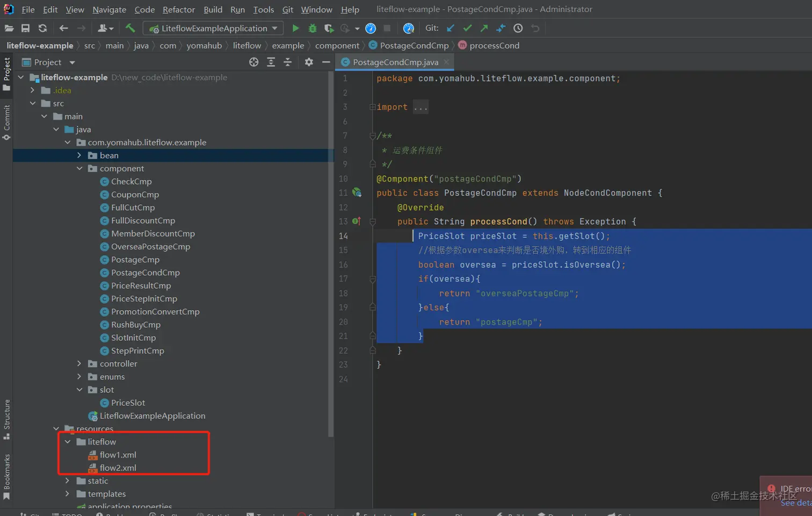Open Git history clock icon
The width and height of the screenshot is (812, 516).
[x=518, y=28]
